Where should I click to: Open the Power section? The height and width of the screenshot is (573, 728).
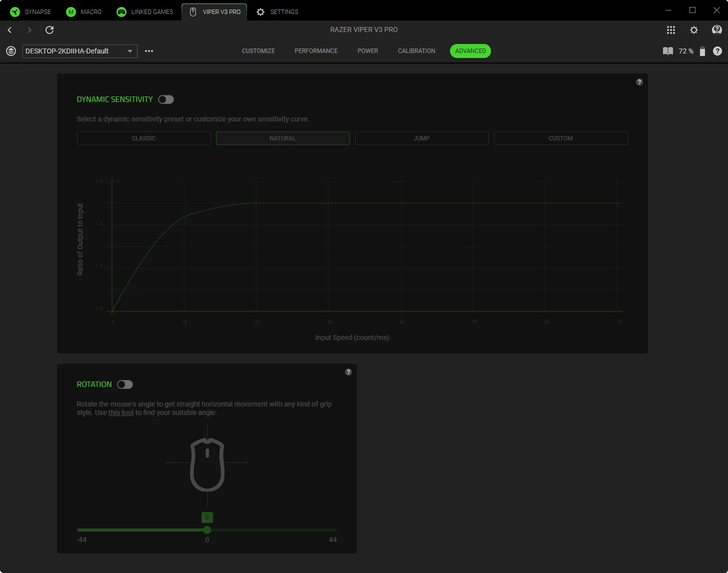click(368, 51)
